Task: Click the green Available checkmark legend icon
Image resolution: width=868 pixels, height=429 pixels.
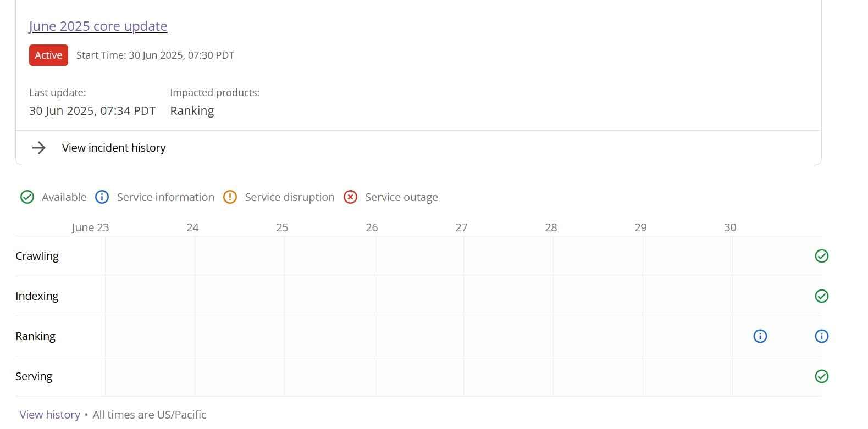Action: (27, 197)
